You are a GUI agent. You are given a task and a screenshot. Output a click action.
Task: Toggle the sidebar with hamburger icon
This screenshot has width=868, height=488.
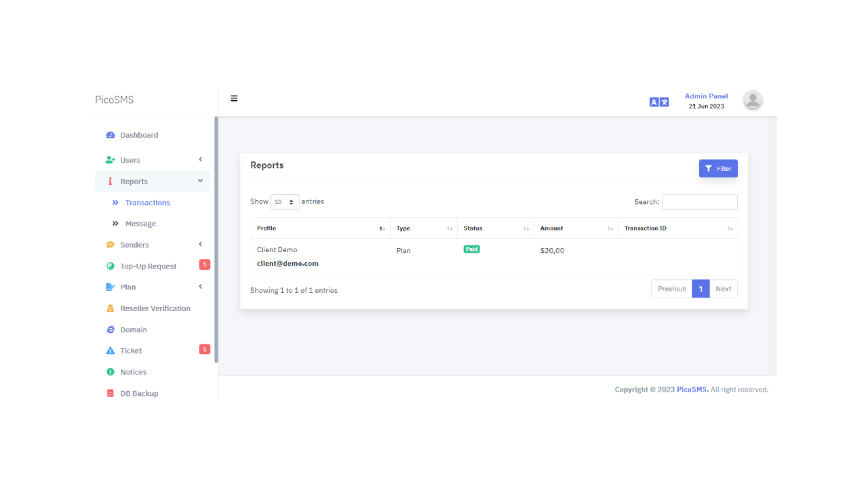tap(234, 98)
